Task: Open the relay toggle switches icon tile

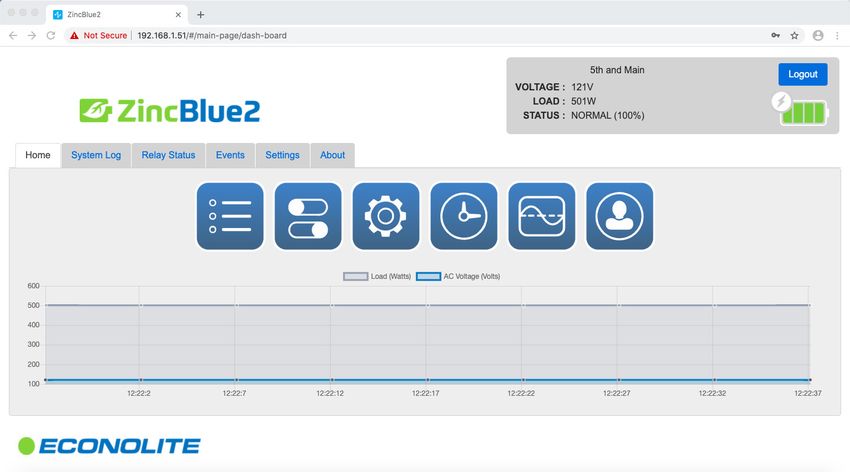Action: pos(308,216)
